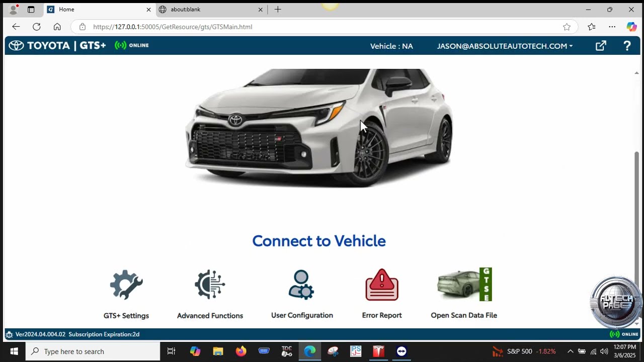Open the volume control speaker icon
Screen dimensions: 644x362
[604, 351]
